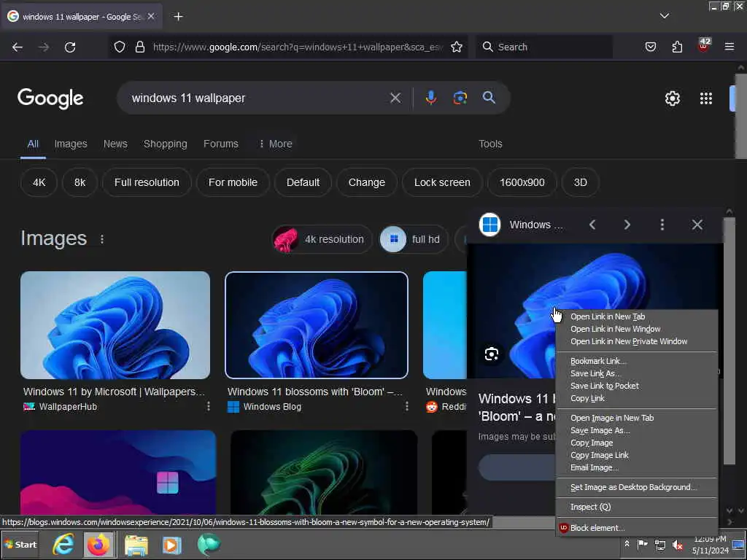Choose Open Link in New Tab

[637, 316]
